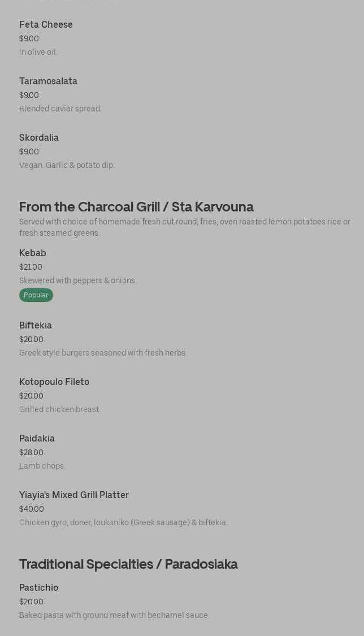Select the Pastichio baked pasta item
This screenshot has height=636, width=364.
[38, 588]
